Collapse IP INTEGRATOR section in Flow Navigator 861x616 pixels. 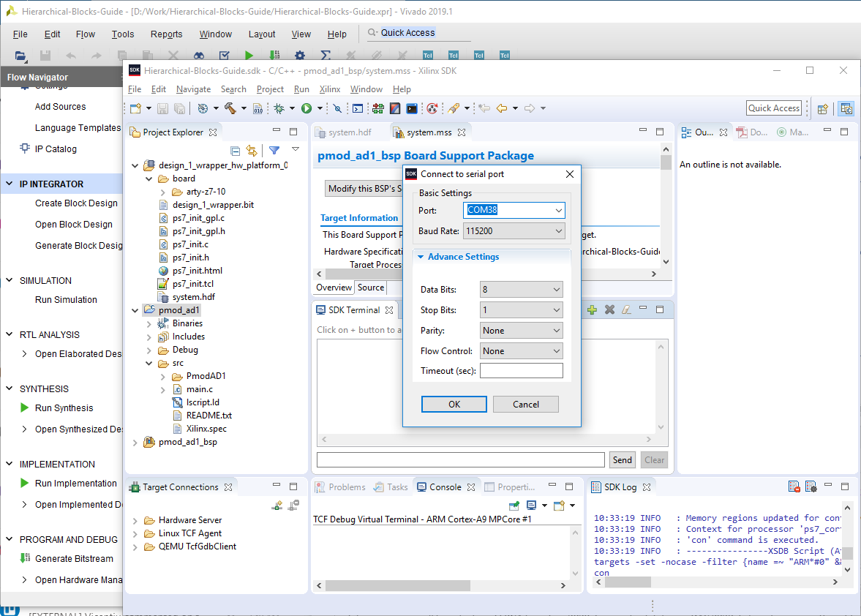point(10,184)
